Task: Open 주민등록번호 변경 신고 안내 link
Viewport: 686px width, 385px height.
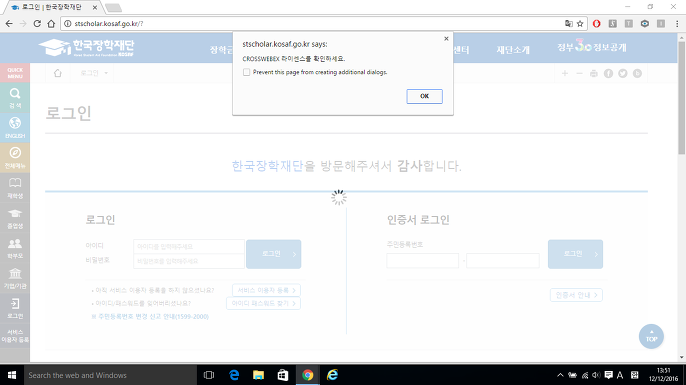Action: (x=150, y=316)
